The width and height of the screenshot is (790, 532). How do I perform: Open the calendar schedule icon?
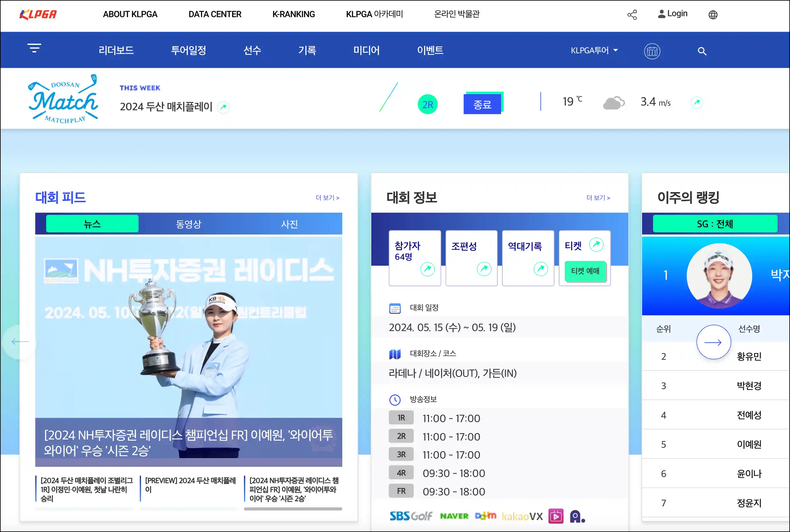coord(652,51)
